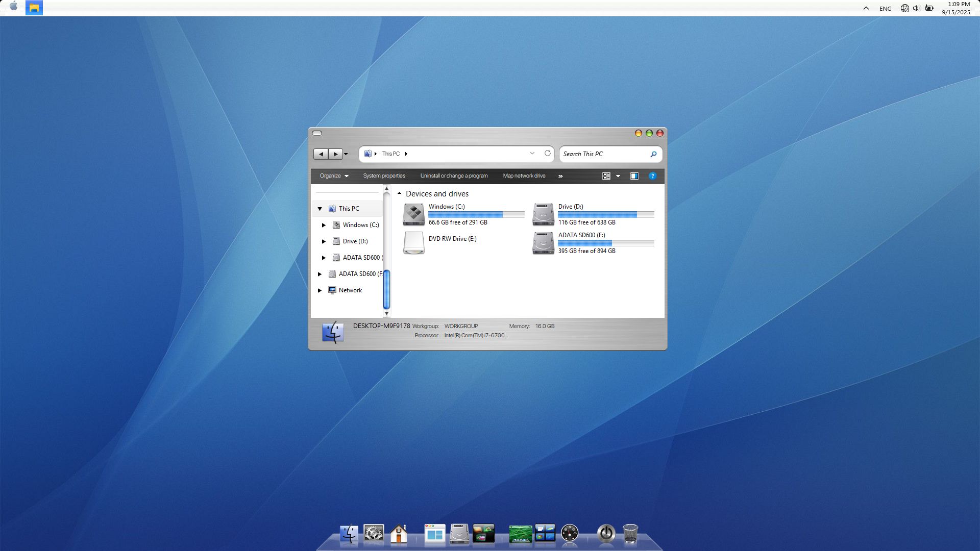
Task: Click the Back navigation button
Action: click(x=321, y=154)
